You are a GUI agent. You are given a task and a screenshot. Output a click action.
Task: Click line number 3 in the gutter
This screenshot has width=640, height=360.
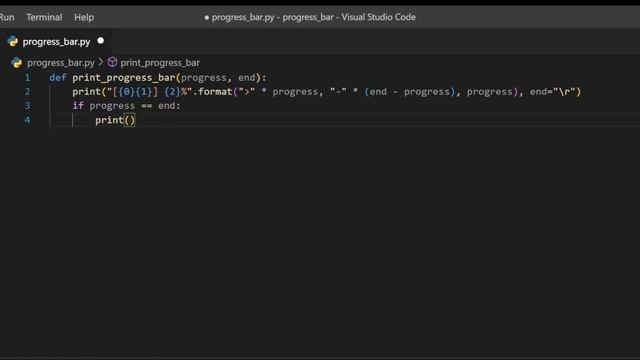pyautogui.click(x=27, y=106)
